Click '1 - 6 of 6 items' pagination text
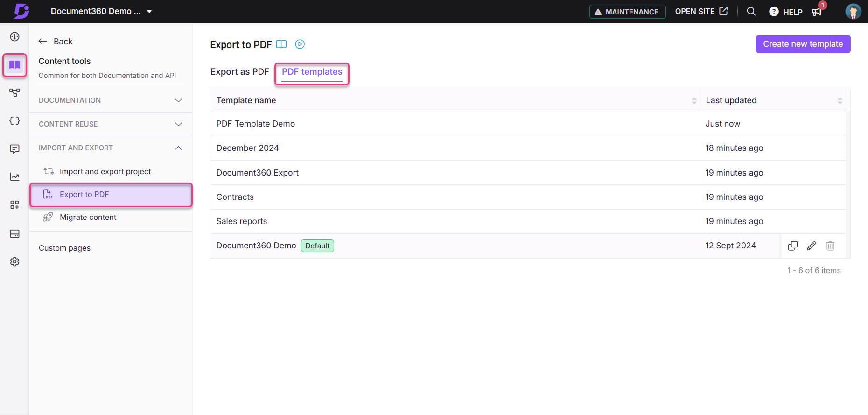 tap(814, 270)
